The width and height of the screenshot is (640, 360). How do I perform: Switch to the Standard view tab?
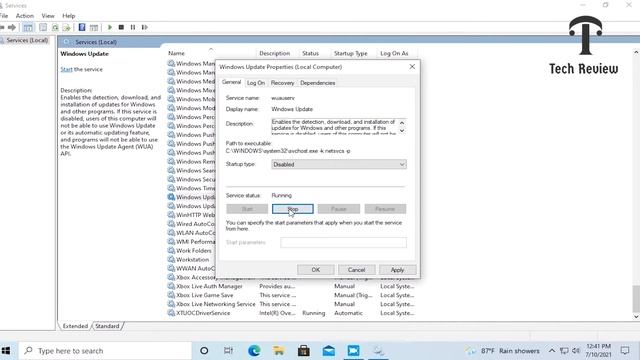click(x=107, y=326)
